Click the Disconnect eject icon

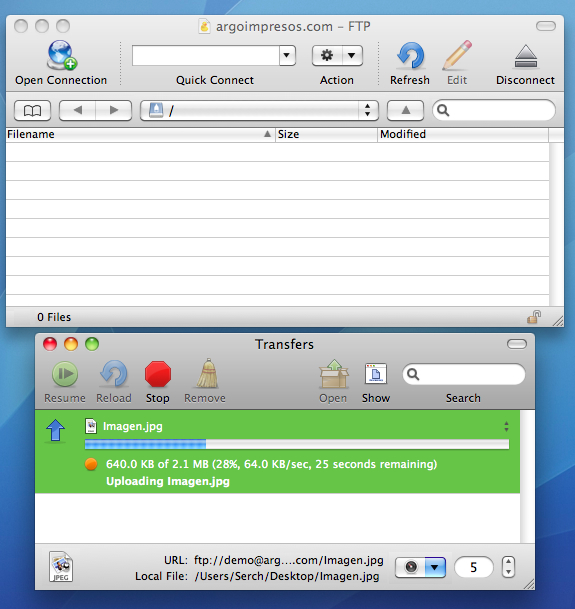tap(525, 57)
